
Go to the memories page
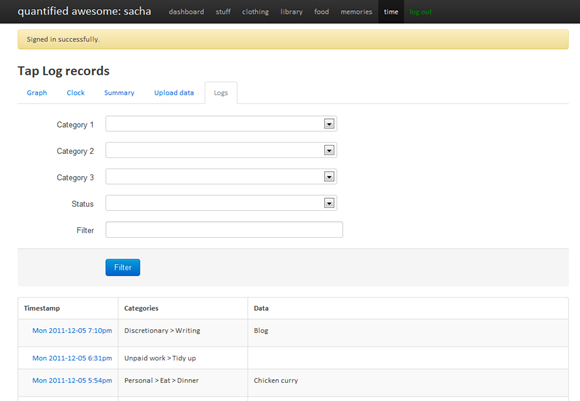356,12
